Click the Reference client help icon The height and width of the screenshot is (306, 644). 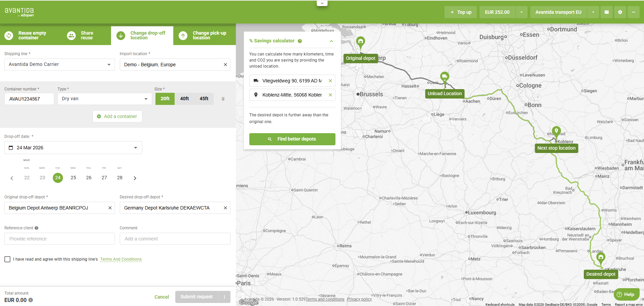coord(36,228)
